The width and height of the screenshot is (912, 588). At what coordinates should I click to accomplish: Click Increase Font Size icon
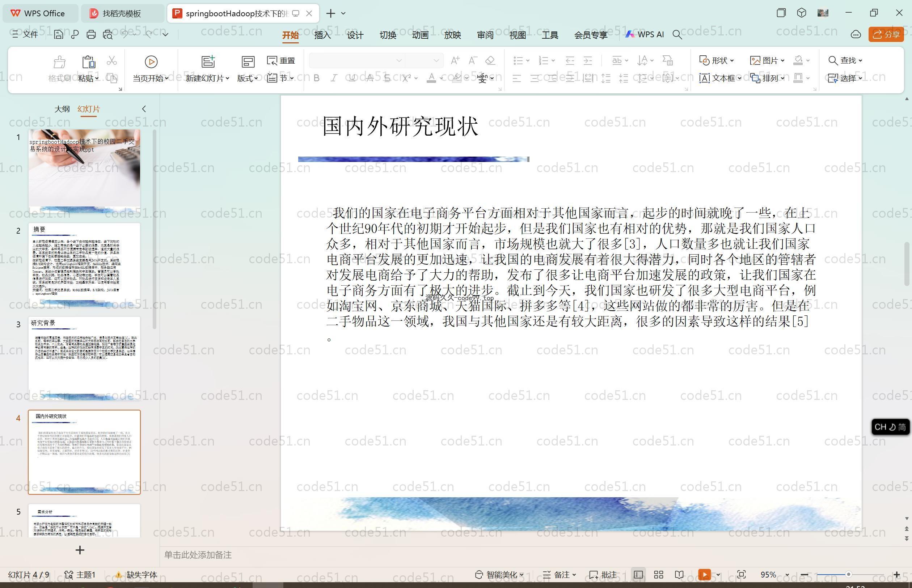[x=455, y=60]
